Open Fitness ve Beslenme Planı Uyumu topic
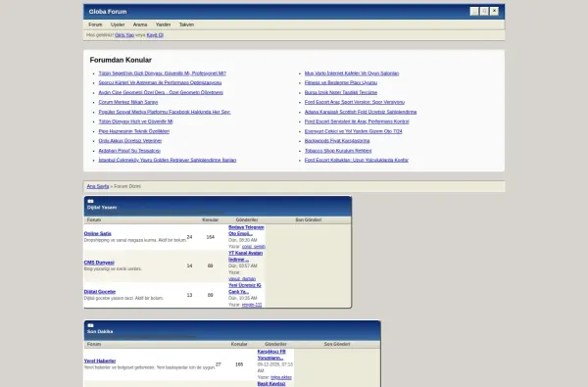This screenshot has width=588, height=387. [340, 82]
